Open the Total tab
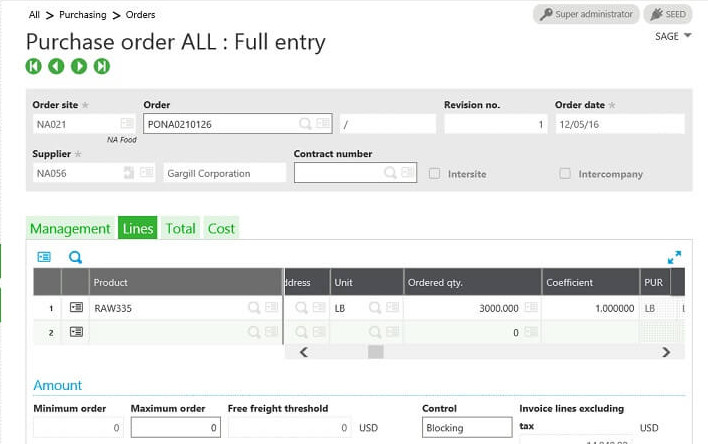Image resolution: width=708 pixels, height=444 pixels. (x=180, y=228)
